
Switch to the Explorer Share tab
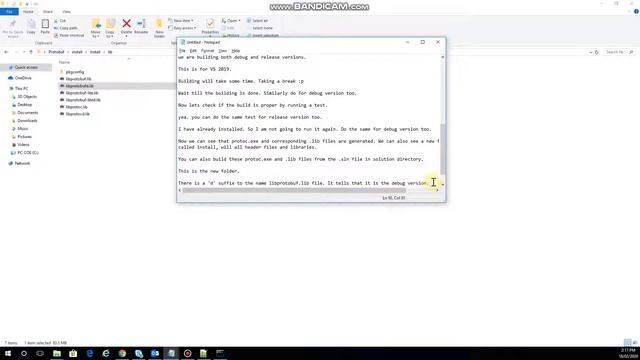[48, 12]
